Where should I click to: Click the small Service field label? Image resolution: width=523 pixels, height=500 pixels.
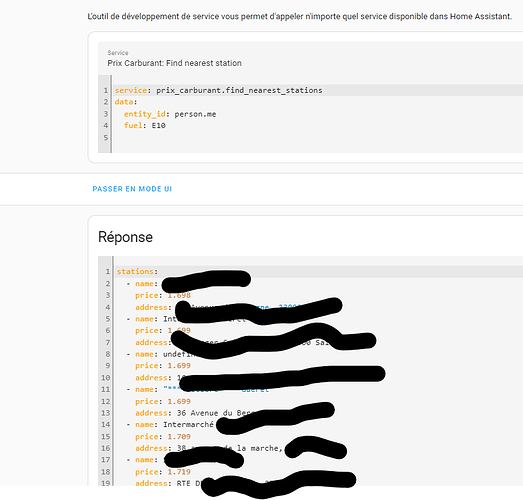pyautogui.click(x=118, y=53)
